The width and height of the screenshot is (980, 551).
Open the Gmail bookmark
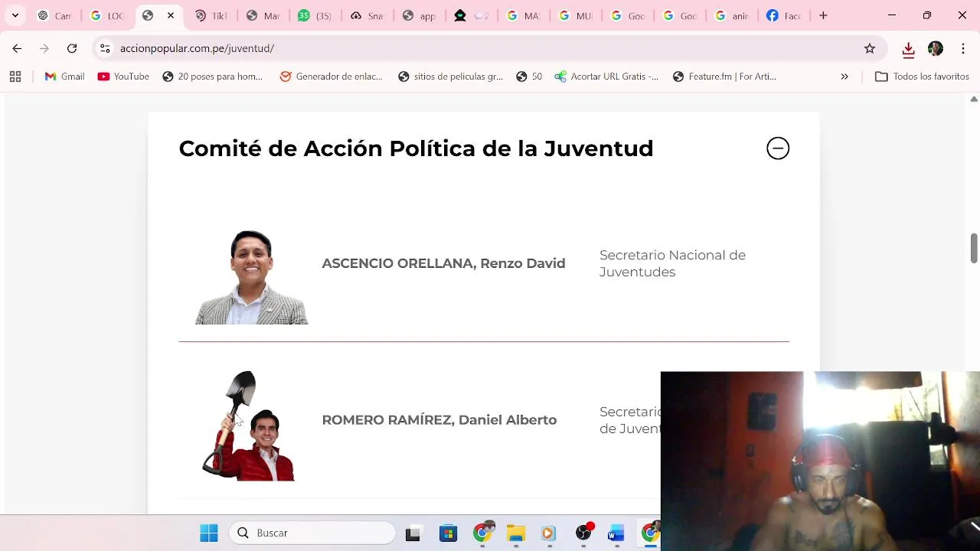click(64, 77)
